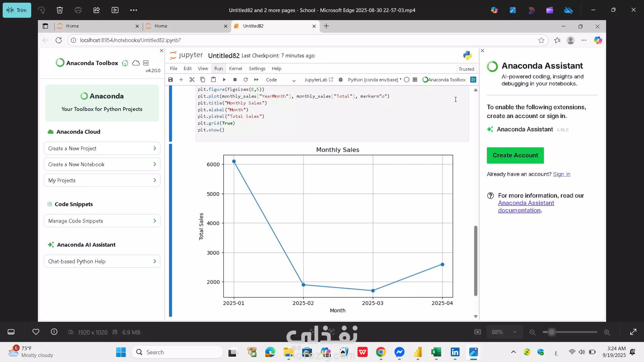Follow the Sign In link

click(561, 174)
